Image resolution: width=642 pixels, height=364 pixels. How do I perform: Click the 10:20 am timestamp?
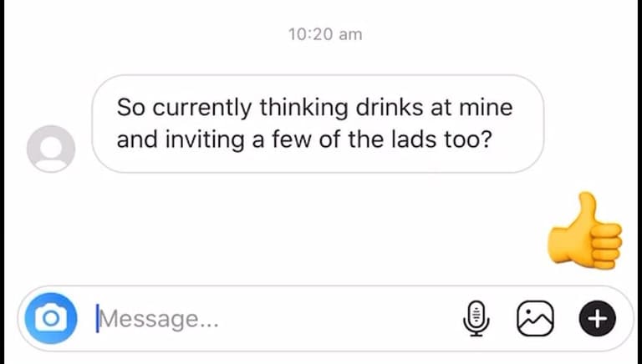(x=325, y=34)
